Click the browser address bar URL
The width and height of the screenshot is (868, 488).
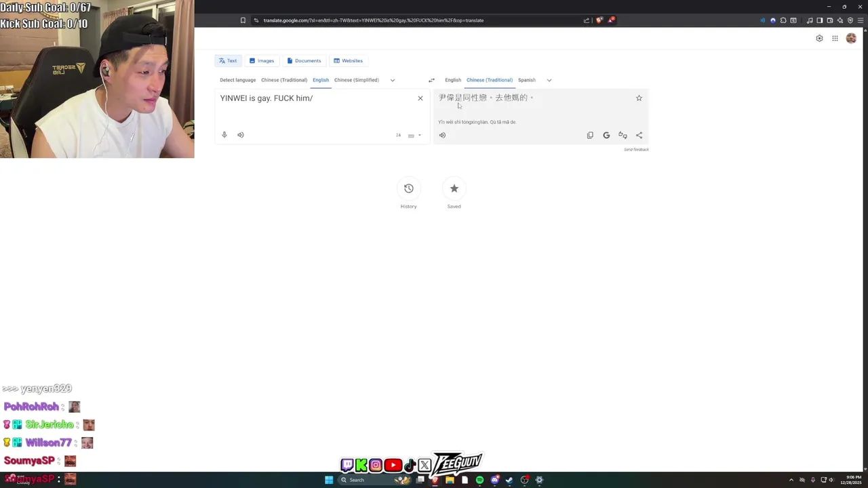click(x=374, y=20)
